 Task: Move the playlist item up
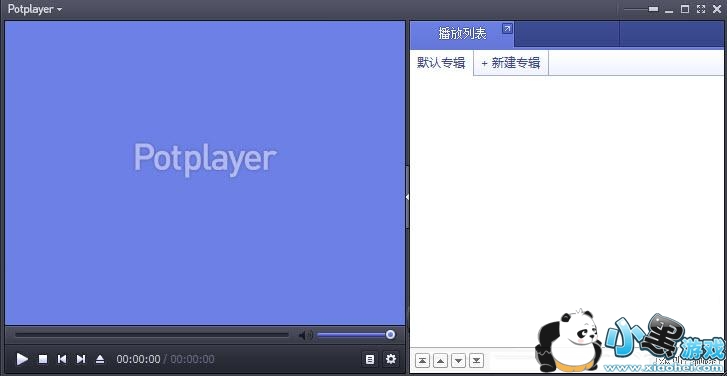point(440,360)
